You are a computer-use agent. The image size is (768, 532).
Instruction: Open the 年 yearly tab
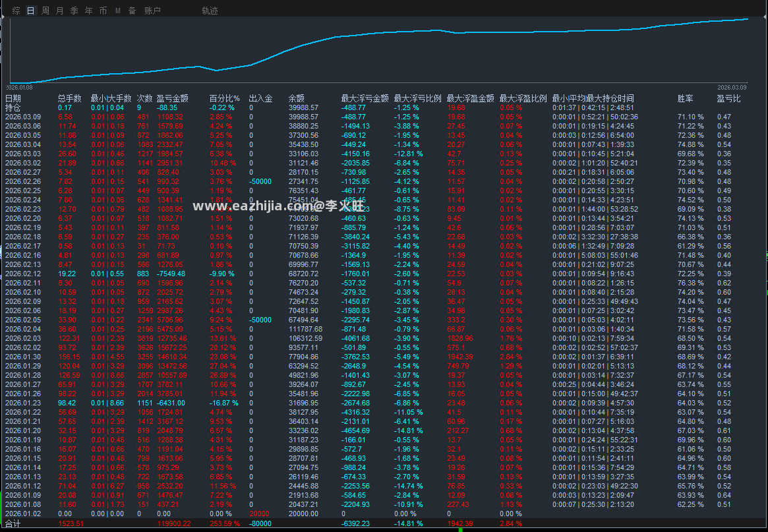tap(88, 11)
